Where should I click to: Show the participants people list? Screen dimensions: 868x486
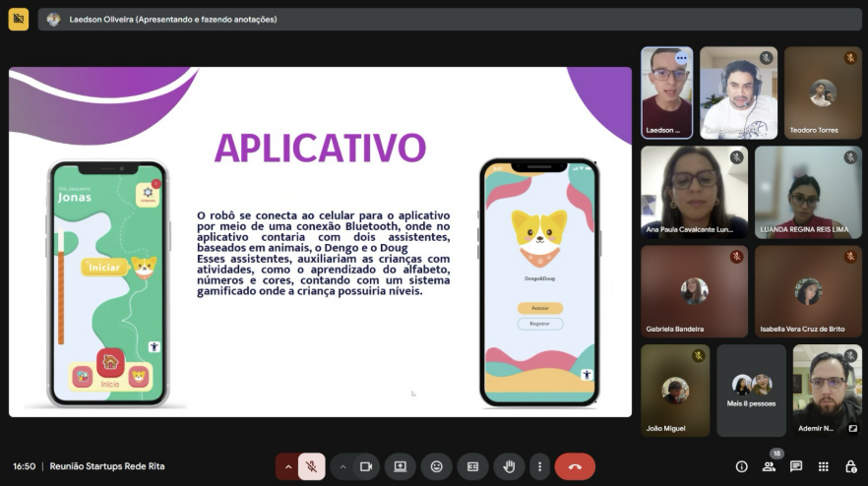coord(769,466)
